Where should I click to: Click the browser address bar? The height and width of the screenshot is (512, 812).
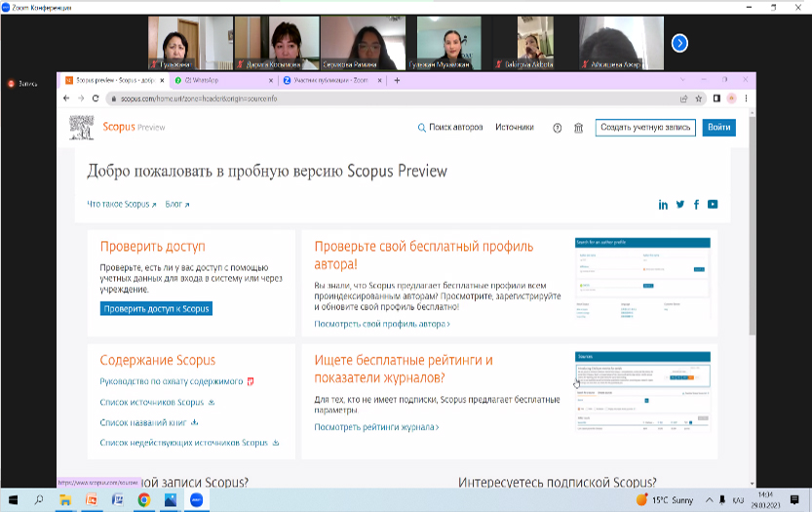[390, 98]
